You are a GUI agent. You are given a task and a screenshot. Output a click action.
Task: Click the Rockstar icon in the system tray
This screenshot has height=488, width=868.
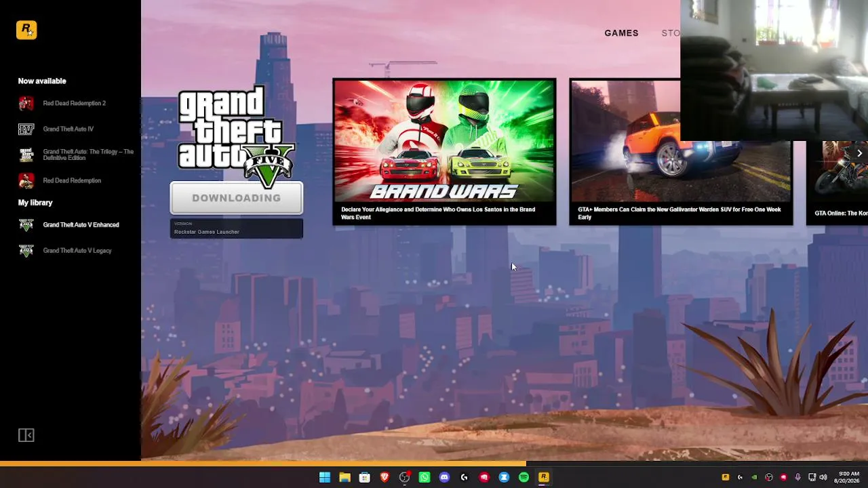[726, 477]
